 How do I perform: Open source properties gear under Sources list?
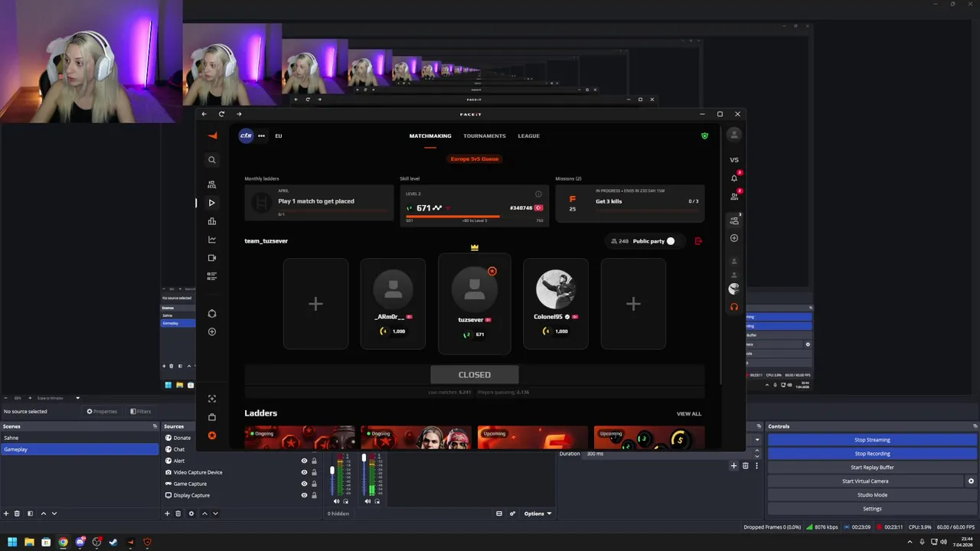191,514
